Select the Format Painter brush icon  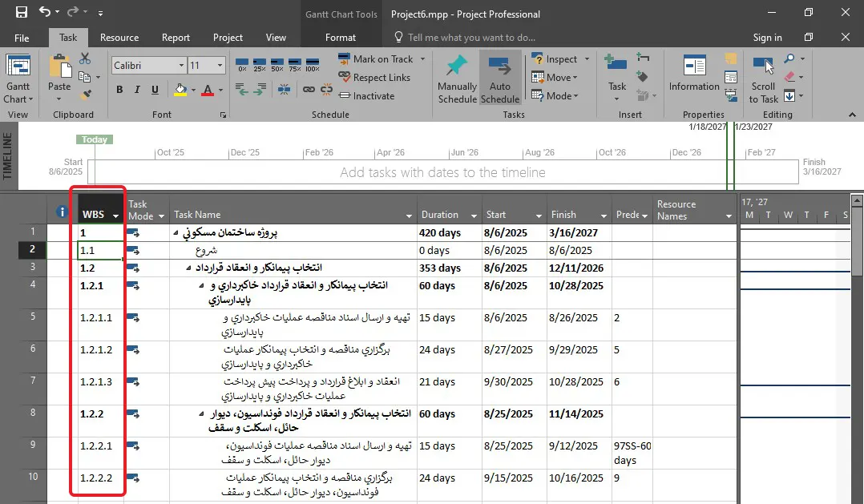(x=85, y=95)
